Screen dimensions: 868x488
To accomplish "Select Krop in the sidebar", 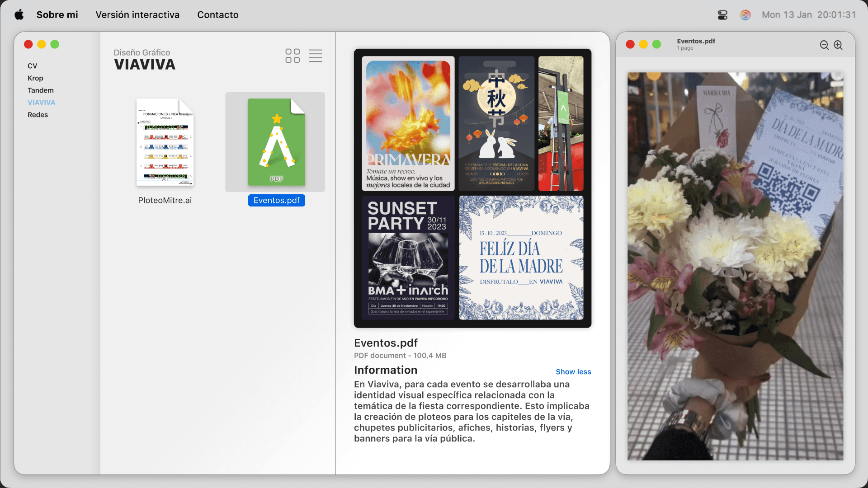I will click(35, 78).
